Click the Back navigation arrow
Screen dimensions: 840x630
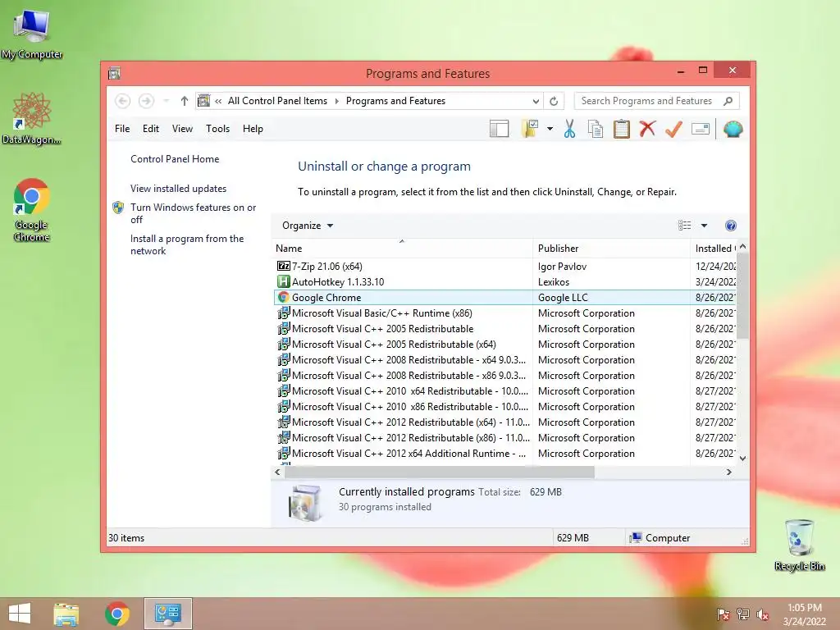pyautogui.click(x=123, y=101)
